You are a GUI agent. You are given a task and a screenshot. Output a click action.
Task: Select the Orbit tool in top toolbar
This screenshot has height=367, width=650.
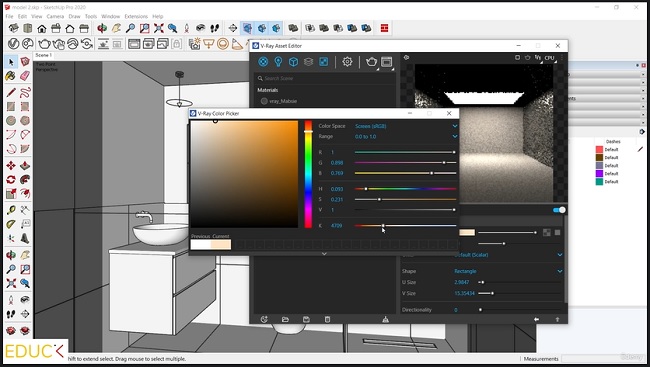[102, 28]
